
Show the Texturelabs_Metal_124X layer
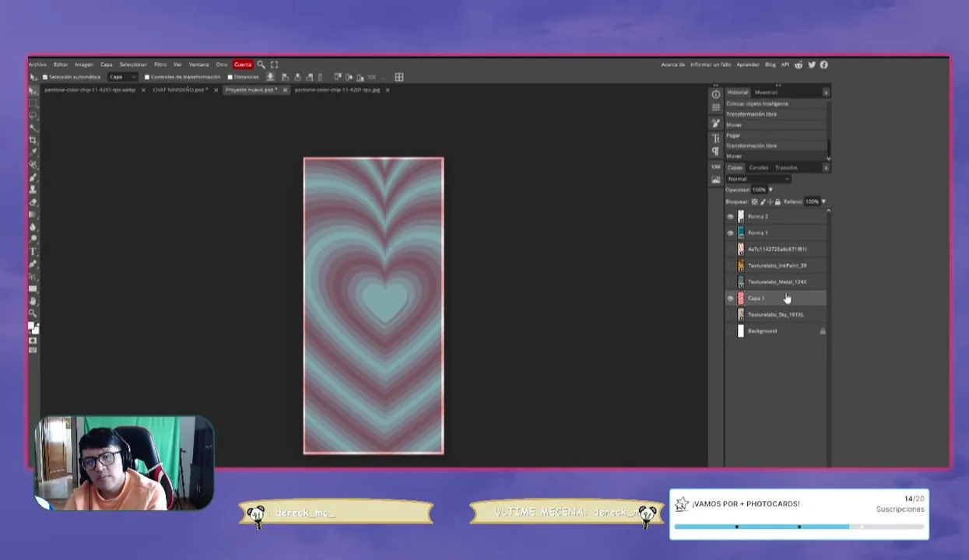730,282
